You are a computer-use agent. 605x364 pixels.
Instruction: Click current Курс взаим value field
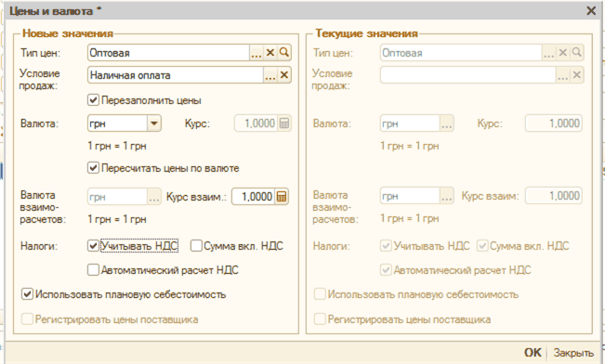pyautogui.click(x=554, y=196)
